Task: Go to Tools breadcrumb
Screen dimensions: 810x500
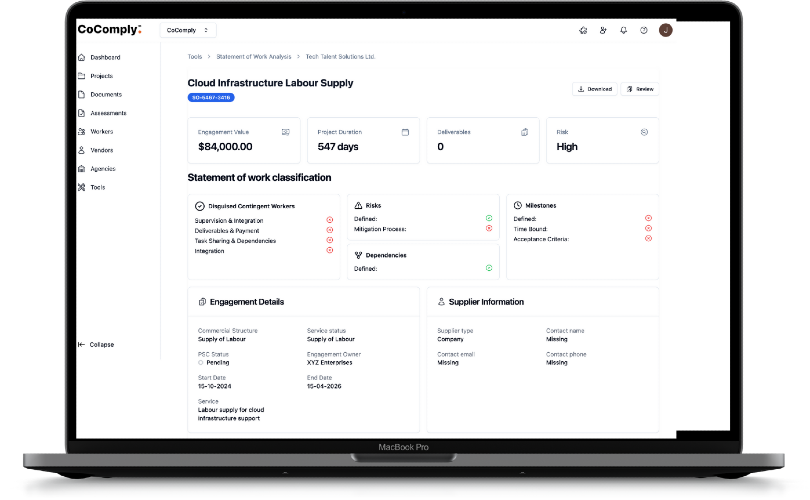Action: tap(195, 57)
